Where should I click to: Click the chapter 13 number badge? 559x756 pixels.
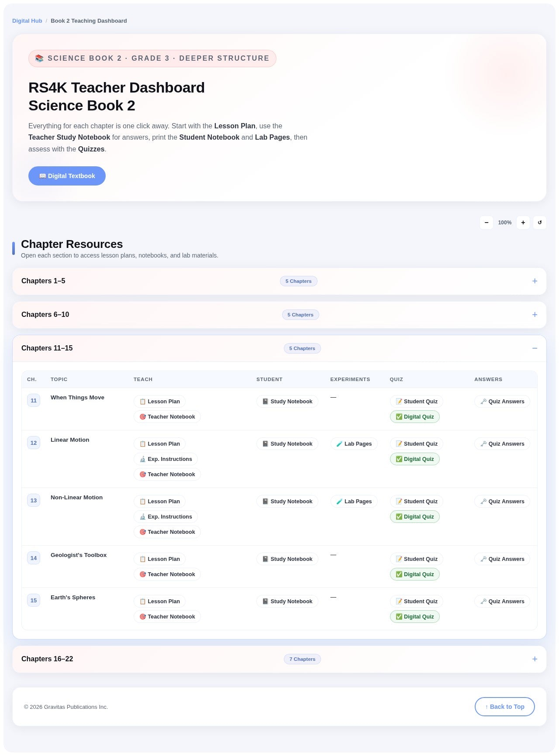click(34, 500)
